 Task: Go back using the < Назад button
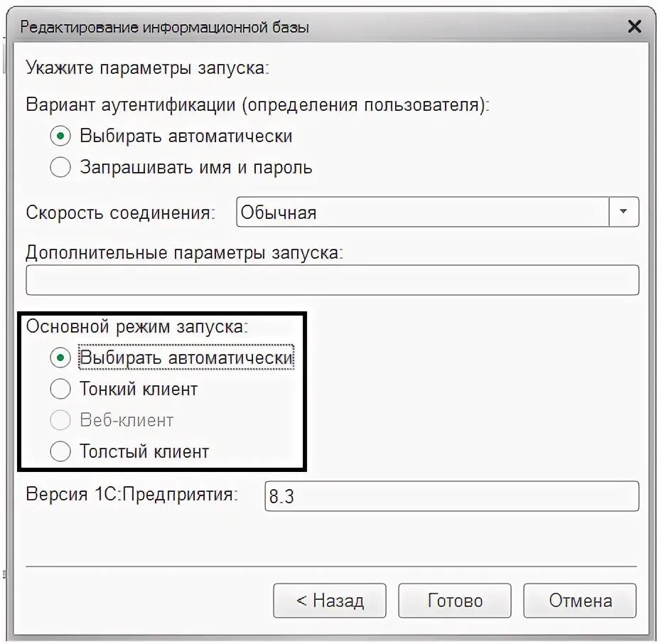point(330,601)
